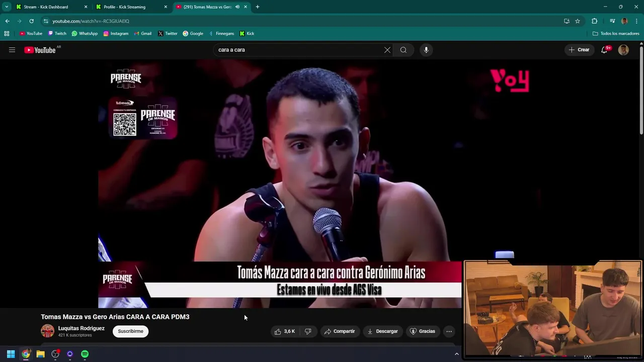Open File Explorer from taskbar

coord(40,354)
